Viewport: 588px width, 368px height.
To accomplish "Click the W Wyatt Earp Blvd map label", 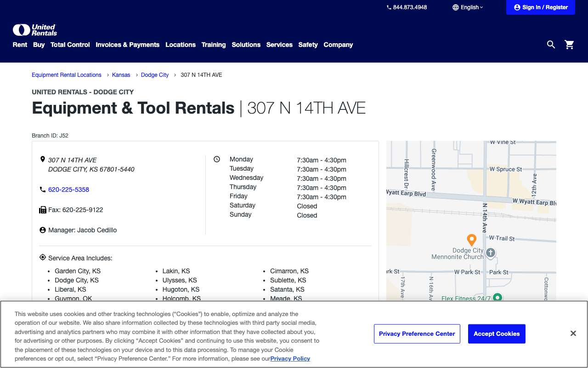I will pos(534,202).
